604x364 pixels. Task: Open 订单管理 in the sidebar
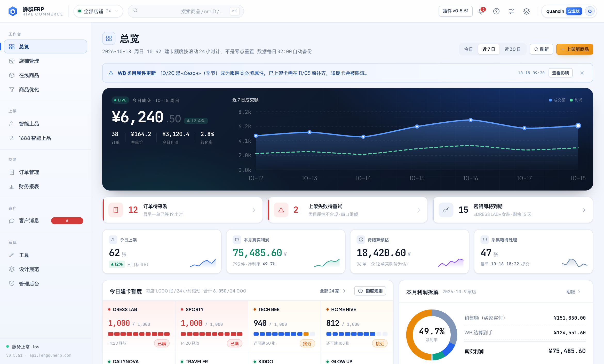(x=45, y=172)
